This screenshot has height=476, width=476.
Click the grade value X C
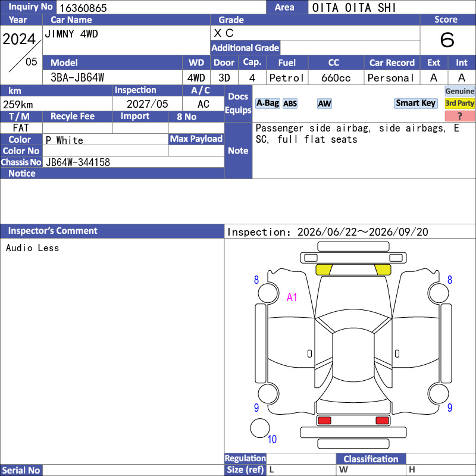coord(224,33)
